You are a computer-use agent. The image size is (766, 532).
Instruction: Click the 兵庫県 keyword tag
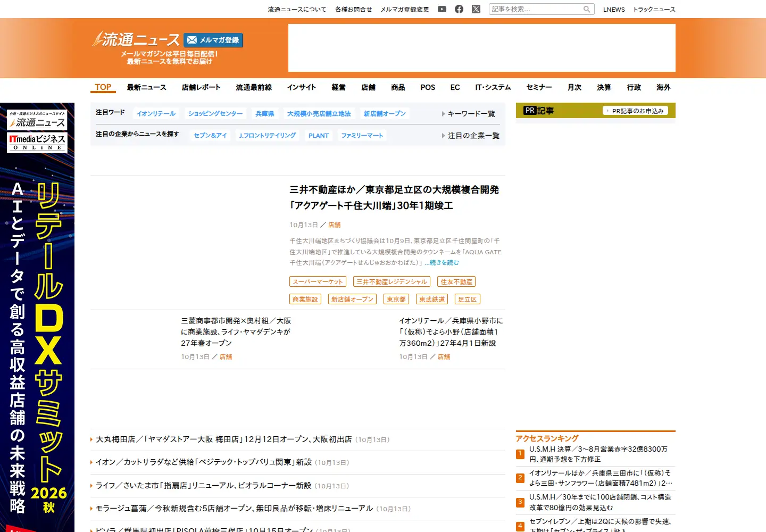click(x=265, y=113)
